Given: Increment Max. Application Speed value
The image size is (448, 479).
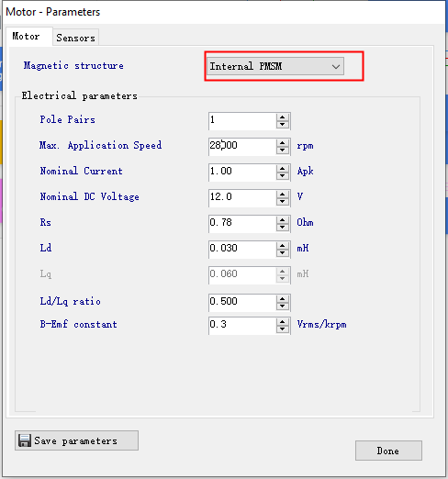Looking at the screenshot, I should point(283,143).
